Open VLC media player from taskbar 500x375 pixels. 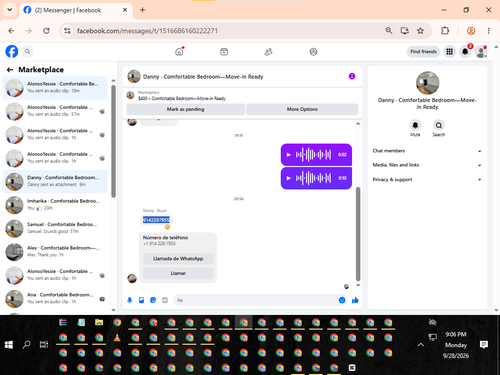click(117, 338)
